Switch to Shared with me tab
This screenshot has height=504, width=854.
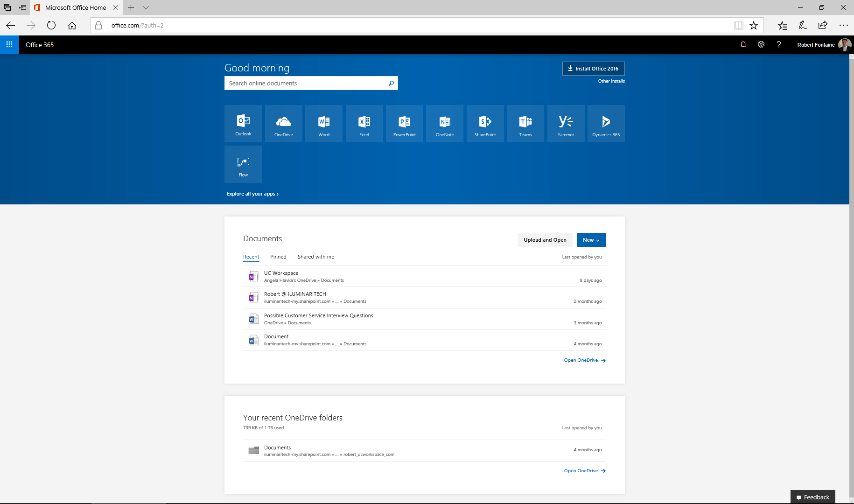point(316,257)
